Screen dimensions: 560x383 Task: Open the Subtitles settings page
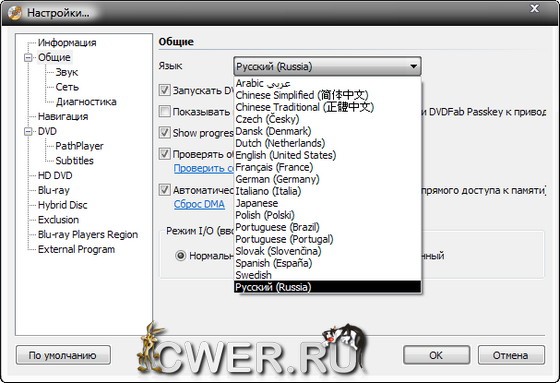(74, 161)
